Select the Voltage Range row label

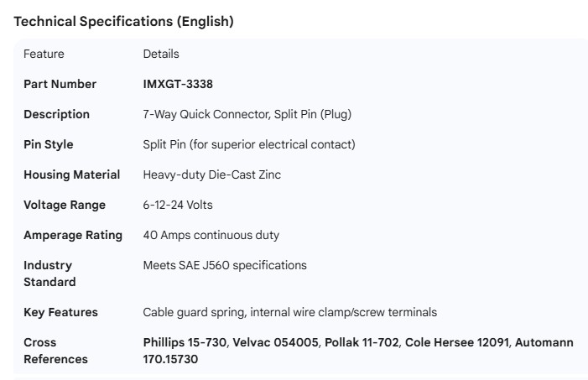(x=65, y=205)
